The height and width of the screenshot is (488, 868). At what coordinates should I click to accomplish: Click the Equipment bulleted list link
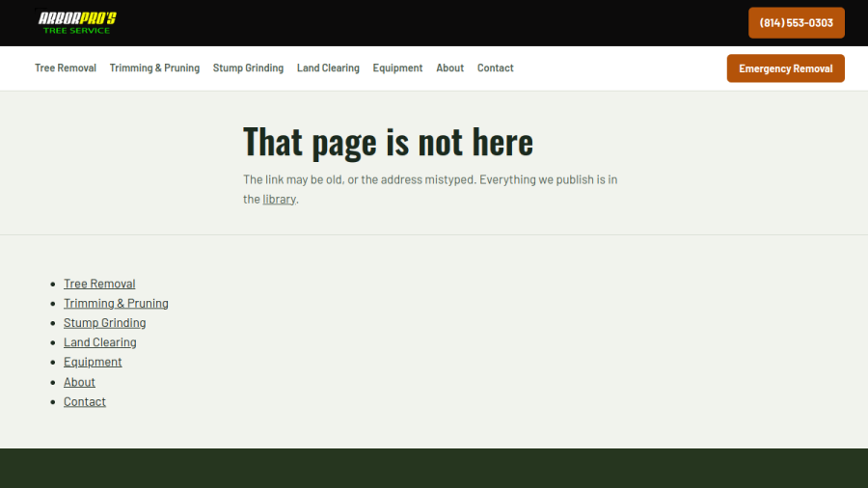click(x=93, y=362)
